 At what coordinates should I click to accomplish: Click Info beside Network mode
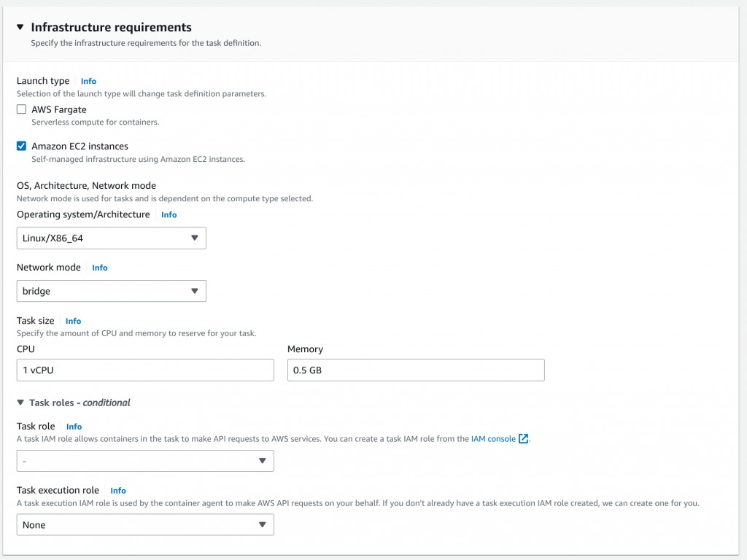[100, 268]
